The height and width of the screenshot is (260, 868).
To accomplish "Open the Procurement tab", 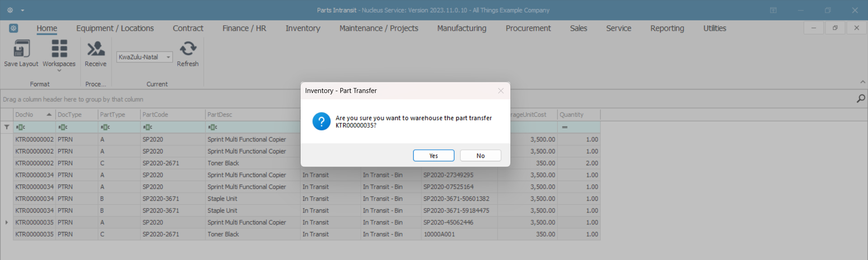I will pos(528,28).
